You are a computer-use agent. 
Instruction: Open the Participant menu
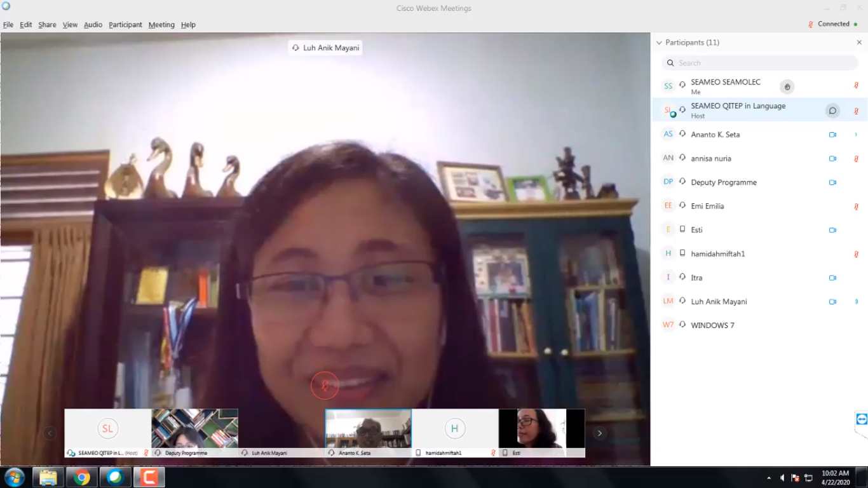pyautogui.click(x=125, y=25)
